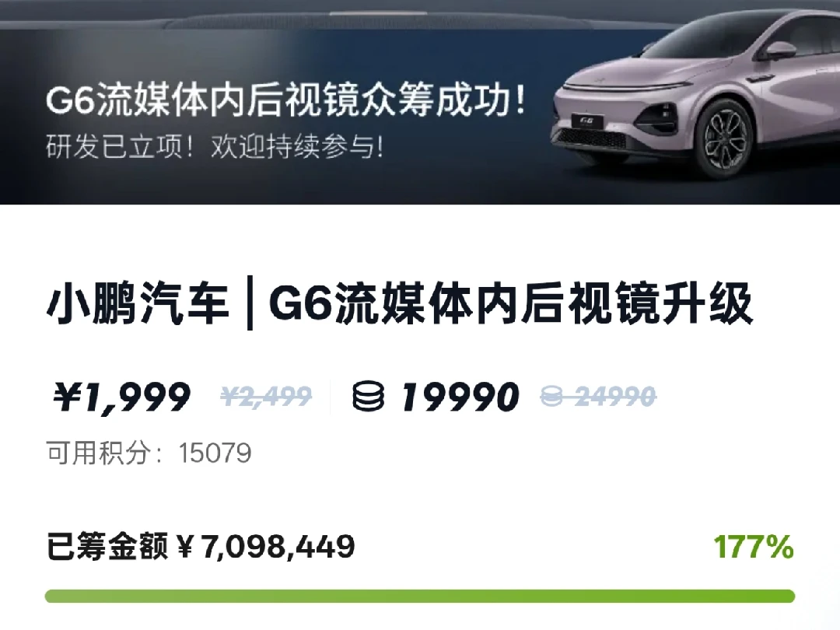This screenshot has height=630, width=840.
Task: Tap the car's side mirror in banner
Action: [x=780, y=51]
